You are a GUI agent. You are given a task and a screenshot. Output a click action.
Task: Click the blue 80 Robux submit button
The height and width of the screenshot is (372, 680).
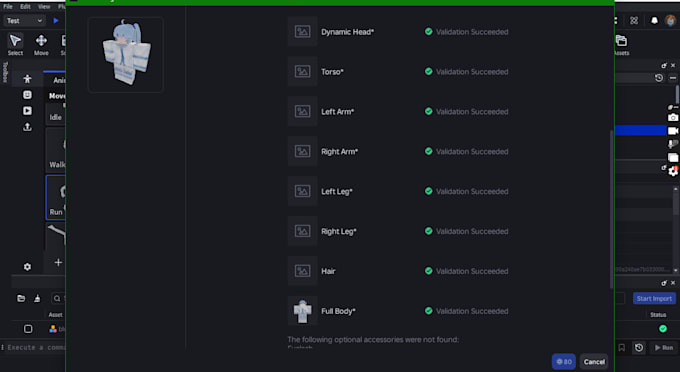(x=564, y=362)
